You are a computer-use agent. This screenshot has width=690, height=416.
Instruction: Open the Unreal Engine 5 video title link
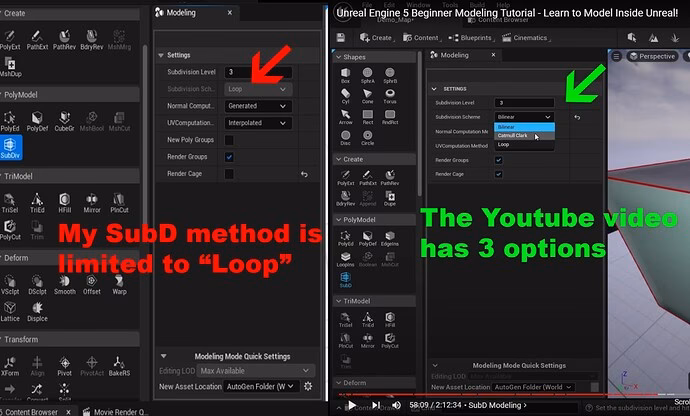point(507,13)
